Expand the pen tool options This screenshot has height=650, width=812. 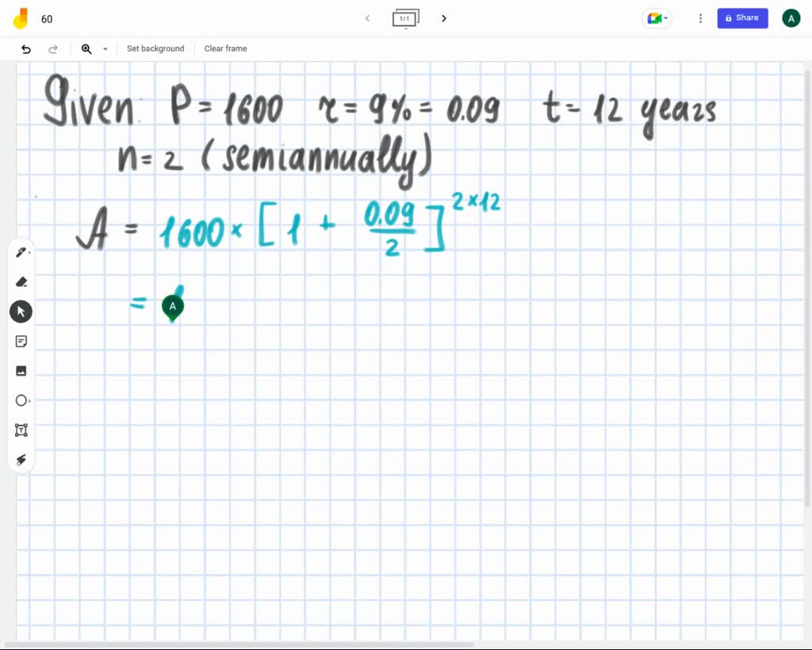pos(30,251)
